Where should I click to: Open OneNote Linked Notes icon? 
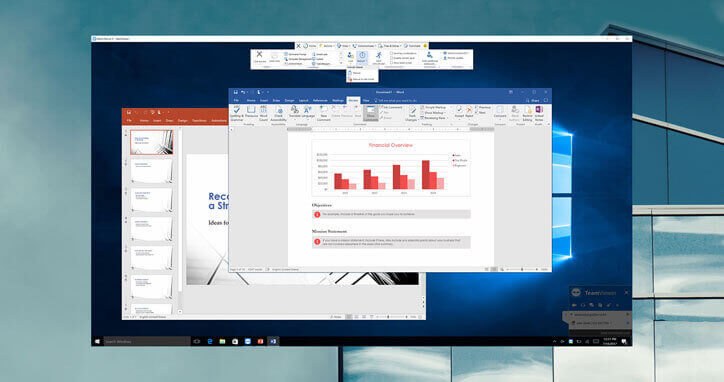[x=539, y=114]
